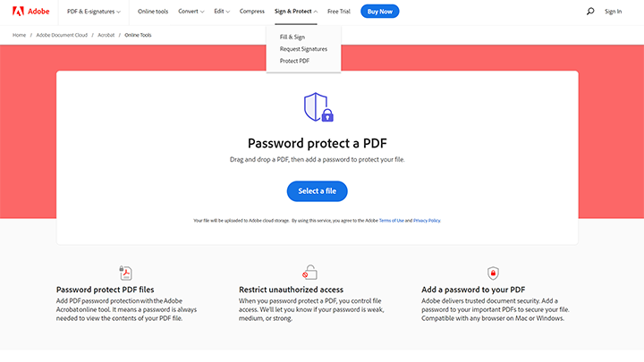Select Protect PDF menu entry

295,61
